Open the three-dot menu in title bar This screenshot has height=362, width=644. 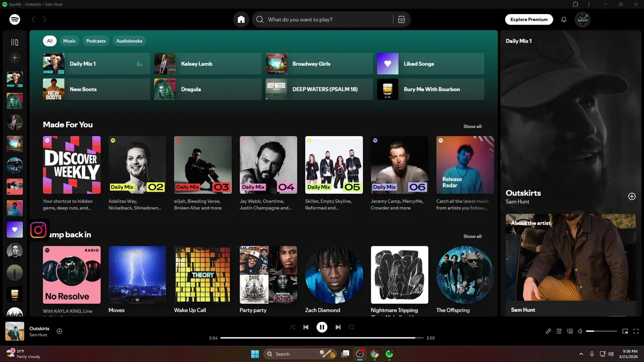pyautogui.click(x=589, y=5)
